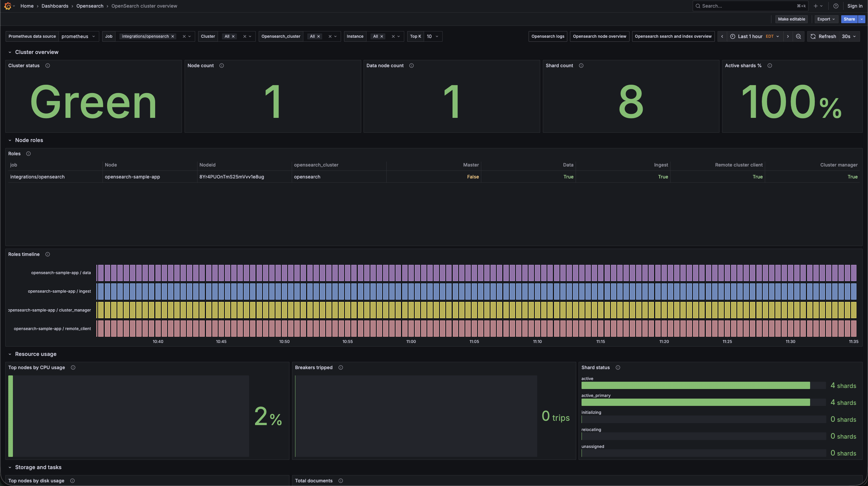Viewport: 868px width, 486px height.
Task: Show info icon for Data node count
Action: point(412,66)
